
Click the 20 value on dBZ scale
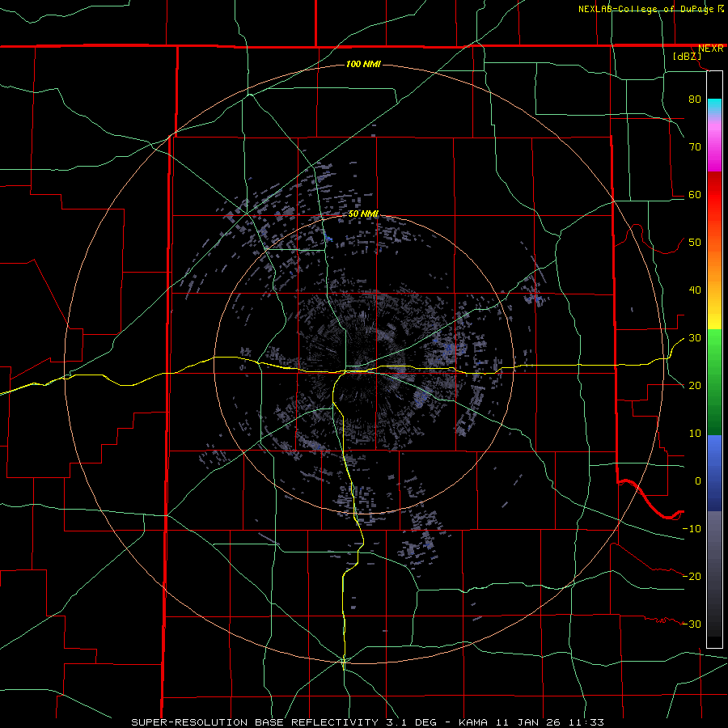(x=695, y=385)
